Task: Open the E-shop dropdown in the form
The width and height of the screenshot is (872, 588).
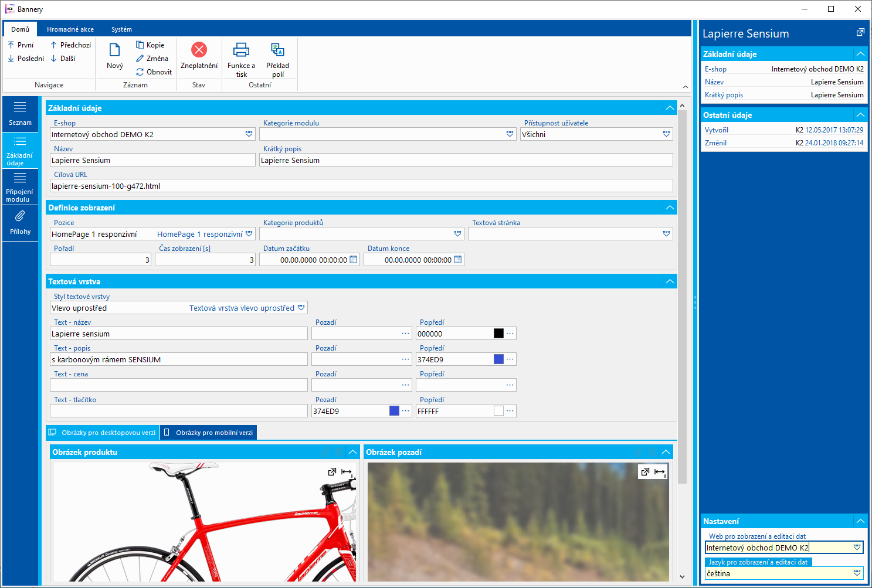Action: tap(249, 134)
